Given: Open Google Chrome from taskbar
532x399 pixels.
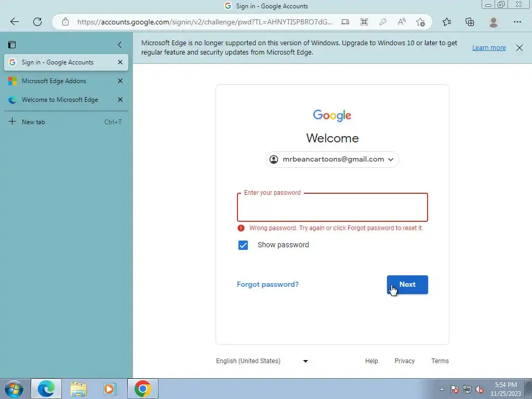Looking at the screenshot, I should (x=143, y=389).
